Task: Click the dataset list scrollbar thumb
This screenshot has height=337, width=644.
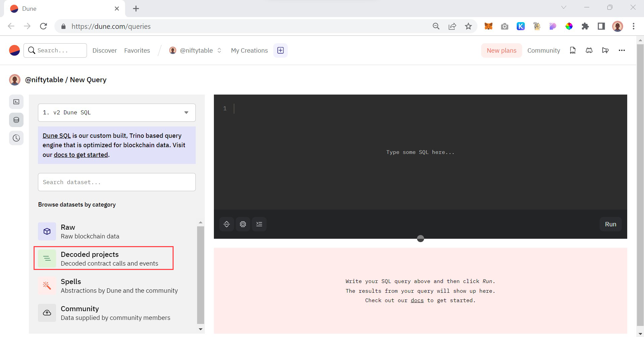Action: pos(200,275)
